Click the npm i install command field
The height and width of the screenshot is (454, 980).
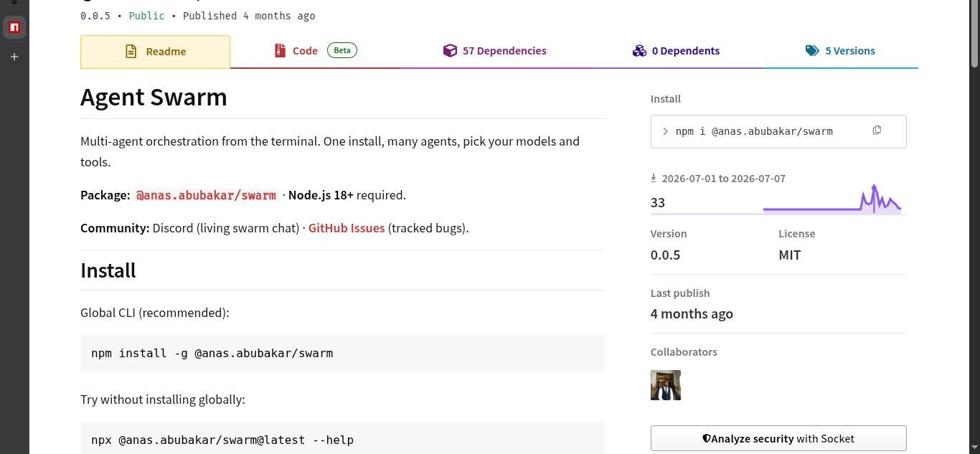click(x=778, y=131)
